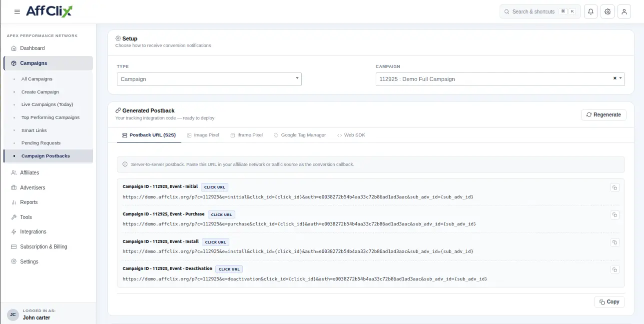Screen dimensions: 644x324
Task: Expand the Tools sidebar menu
Action: [48, 217]
